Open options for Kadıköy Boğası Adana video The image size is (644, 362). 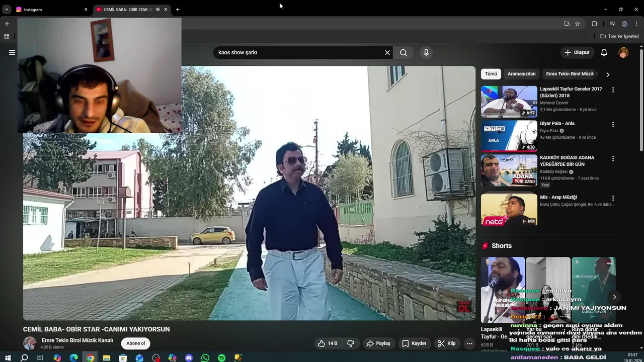tap(613, 158)
